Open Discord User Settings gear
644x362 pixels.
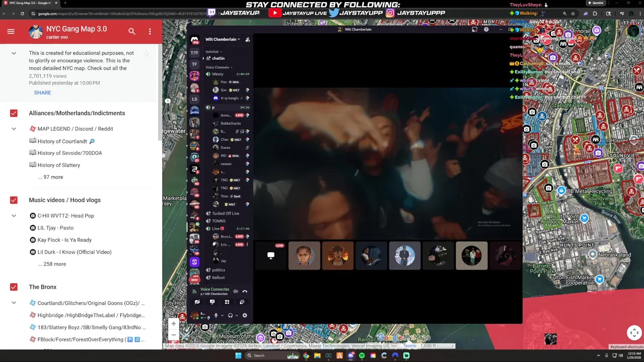(245, 315)
